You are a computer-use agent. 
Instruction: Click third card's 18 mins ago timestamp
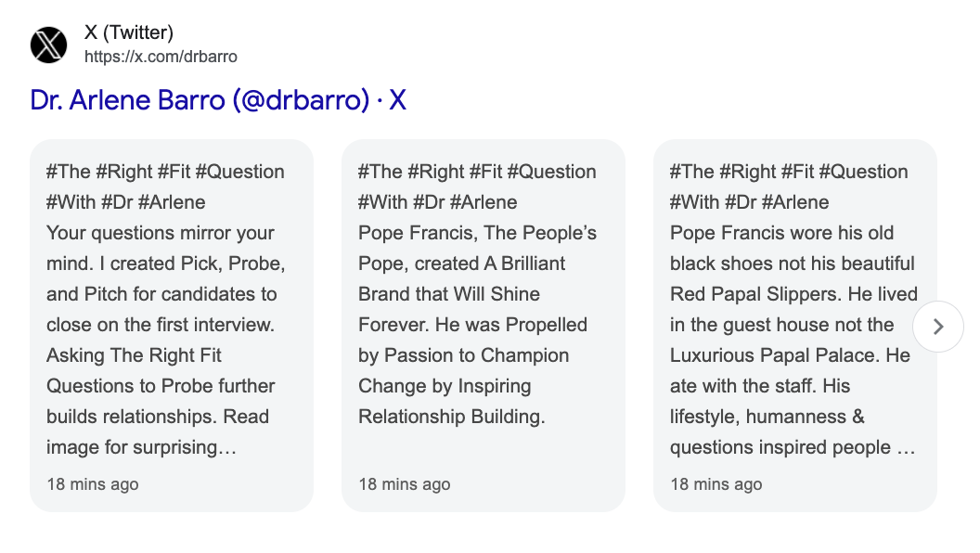[x=716, y=484]
